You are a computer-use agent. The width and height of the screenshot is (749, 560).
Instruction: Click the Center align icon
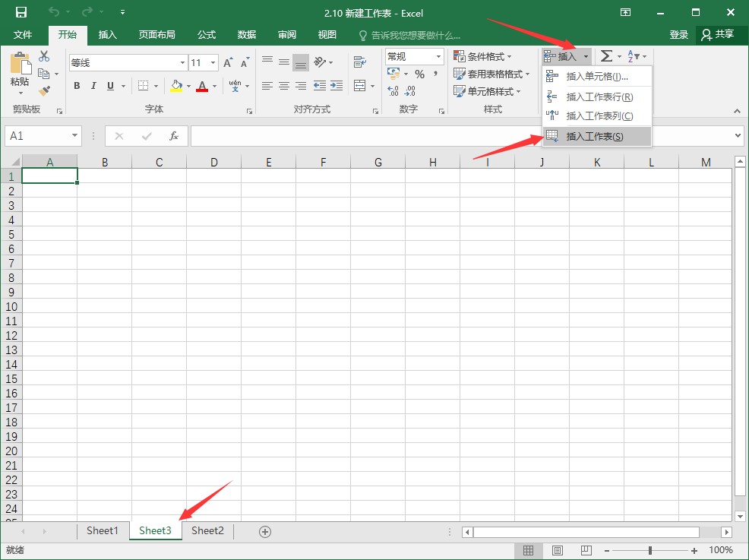click(283, 86)
